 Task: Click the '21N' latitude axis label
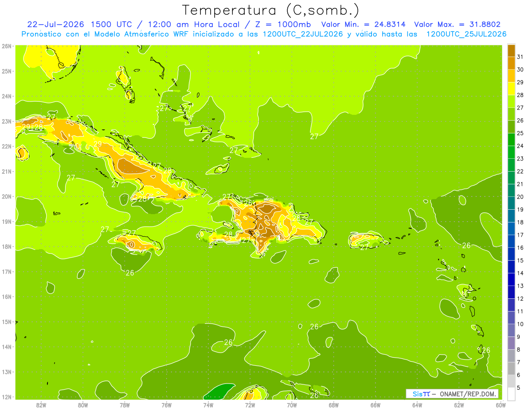[x=7, y=171]
